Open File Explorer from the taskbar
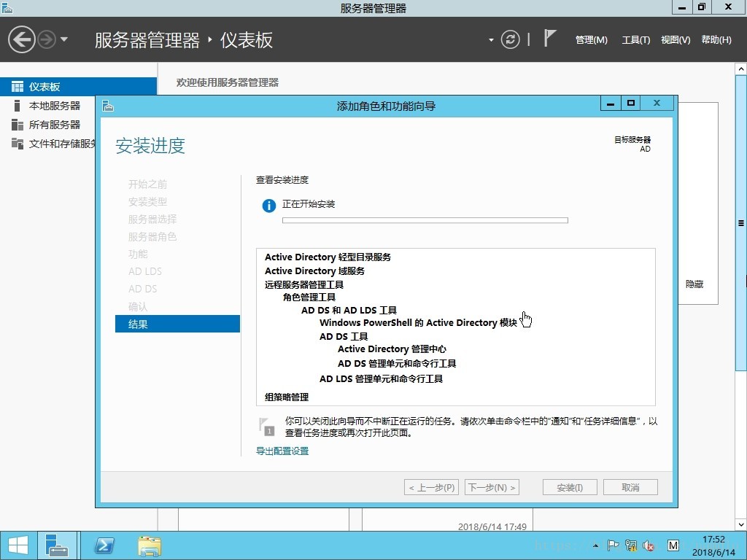Viewport: 747px width, 560px height. point(150,545)
